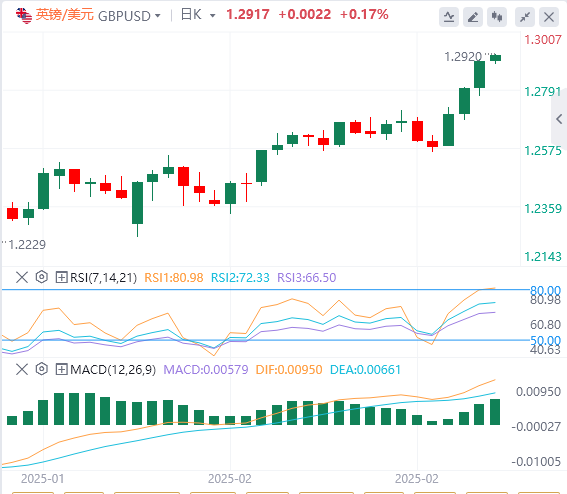Remove the MACD indicator panel
The width and height of the screenshot is (567, 494).
22,370
